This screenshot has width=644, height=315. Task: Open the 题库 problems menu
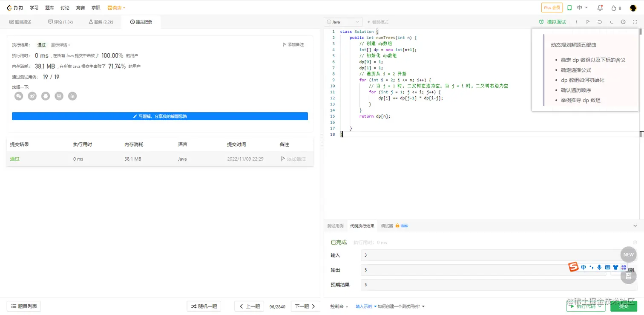pyautogui.click(x=49, y=8)
